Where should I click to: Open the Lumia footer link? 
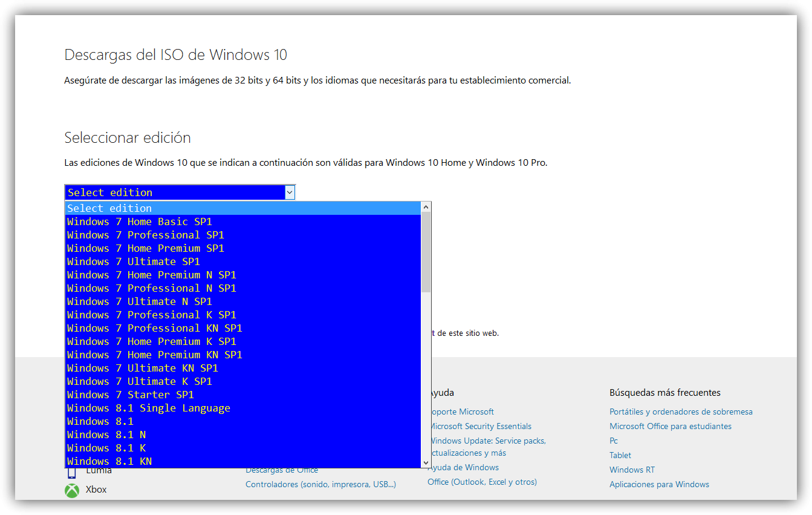pos(99,470)
